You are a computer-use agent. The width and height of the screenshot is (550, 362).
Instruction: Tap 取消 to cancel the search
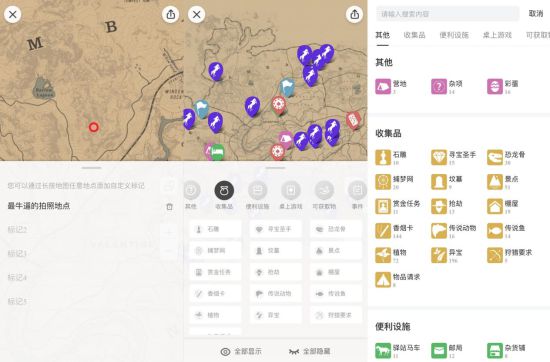536,14
